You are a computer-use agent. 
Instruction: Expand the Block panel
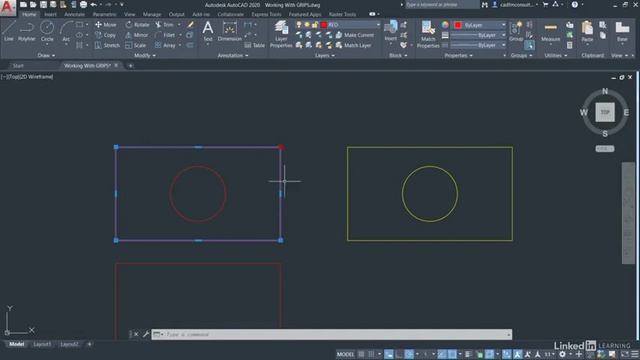[x=398, y=56]
